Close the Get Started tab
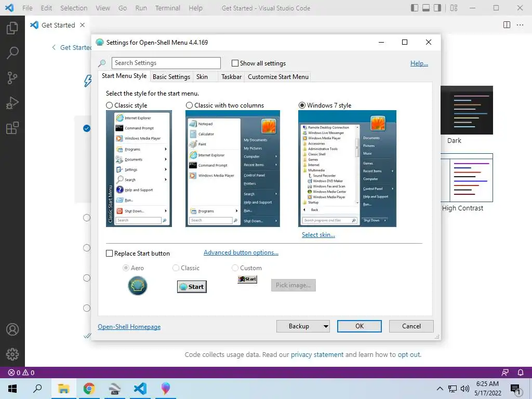The height and width of the screenshot is (399, 532). pos(82,25)
